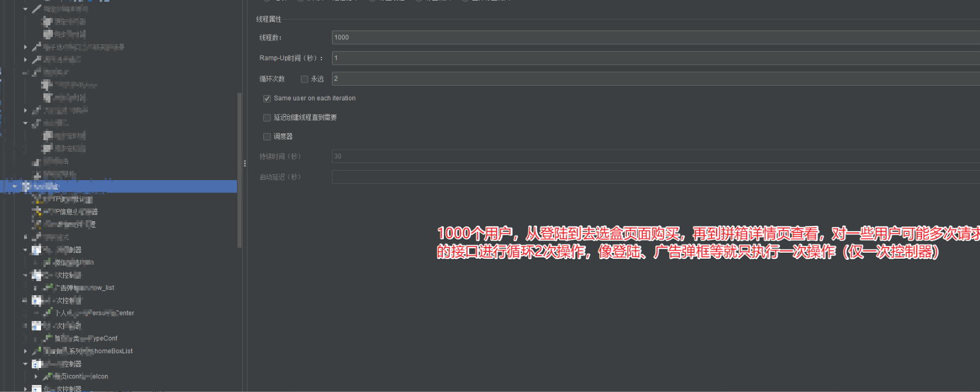
Task: Collapse the highlighted thread group tree node
Action: point(15,187)
